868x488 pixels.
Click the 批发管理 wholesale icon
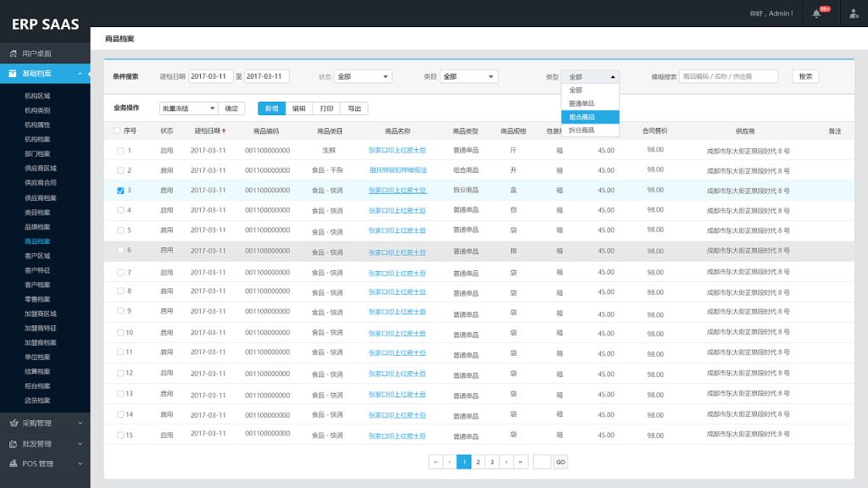13,443
